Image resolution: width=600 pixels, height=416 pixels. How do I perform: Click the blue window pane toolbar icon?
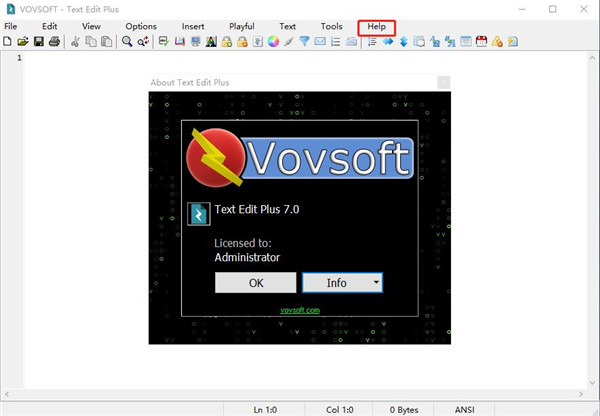click(466, 41)
